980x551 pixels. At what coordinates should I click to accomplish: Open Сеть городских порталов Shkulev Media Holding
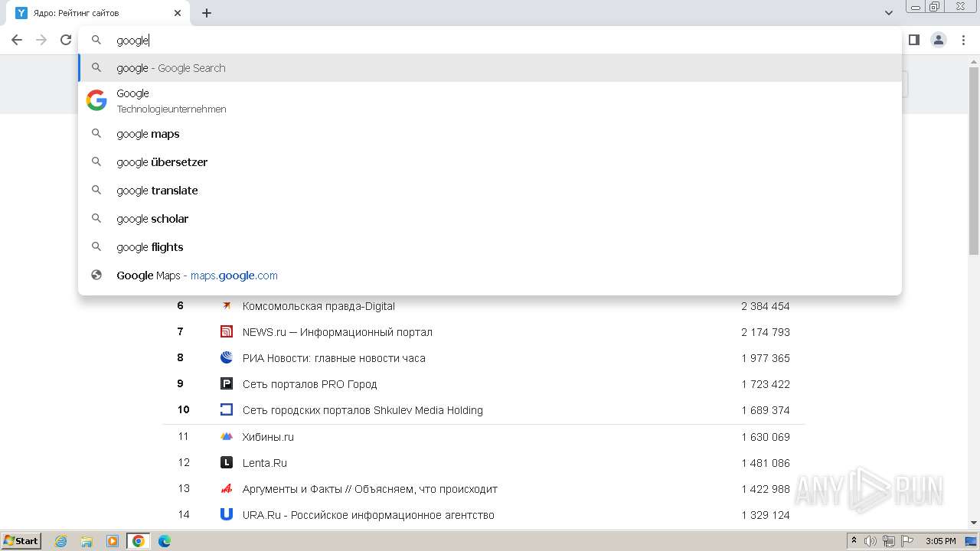point(362,410)
